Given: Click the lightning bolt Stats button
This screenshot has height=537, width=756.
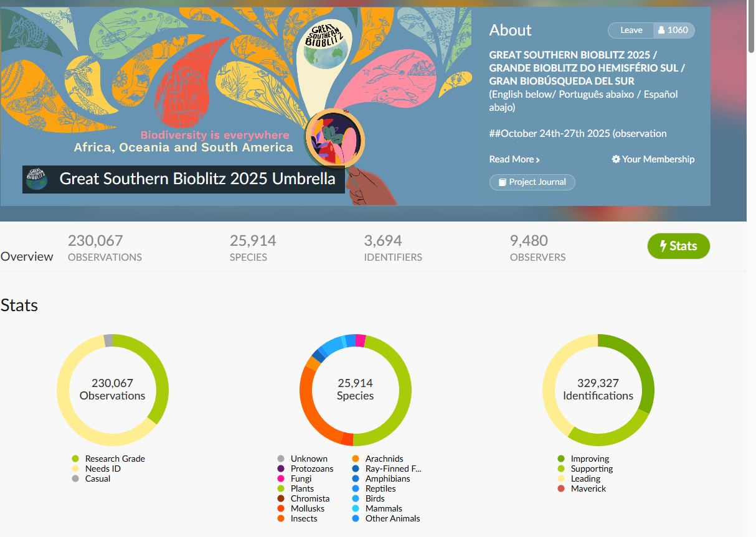Looking at the screenshot, I should click(x=678, y=246).
